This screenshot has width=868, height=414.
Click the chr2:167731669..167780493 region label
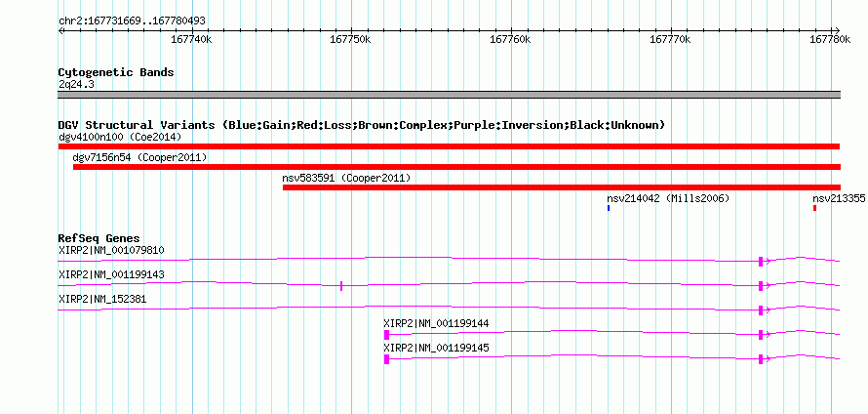pyautogui.click(x=132, y=21)
